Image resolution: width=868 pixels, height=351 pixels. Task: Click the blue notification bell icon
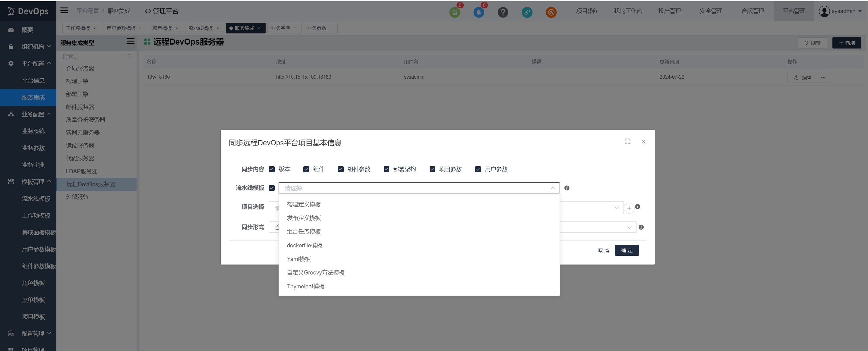point(478,12)
